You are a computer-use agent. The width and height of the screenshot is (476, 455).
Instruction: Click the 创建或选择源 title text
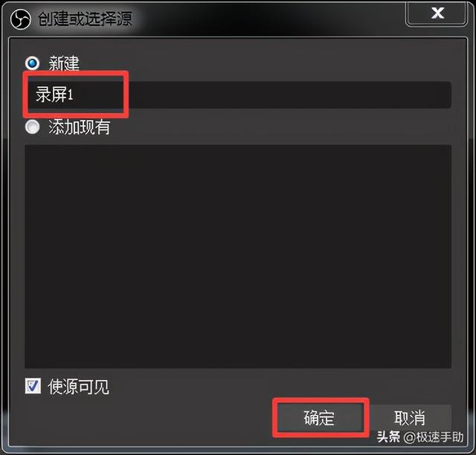[x=85, y=19]
